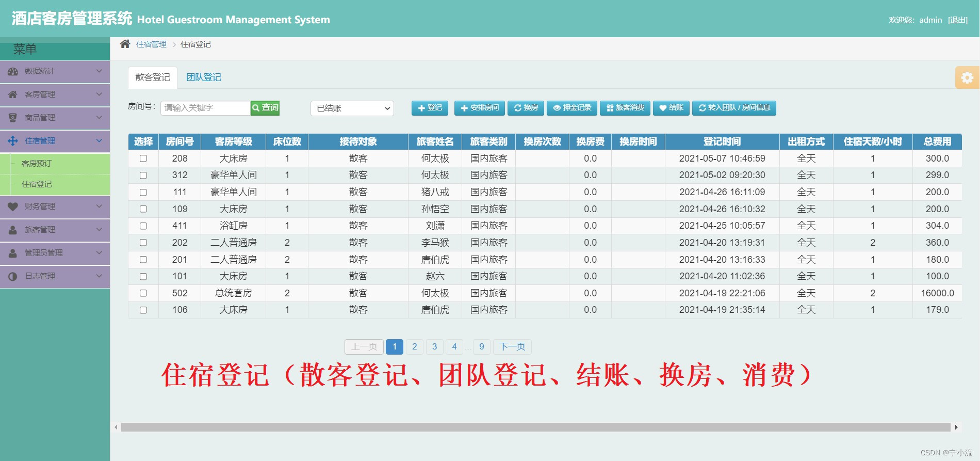Click the 换房 change room button
Viewport: 980px width, 461px height.
[526, 108]
